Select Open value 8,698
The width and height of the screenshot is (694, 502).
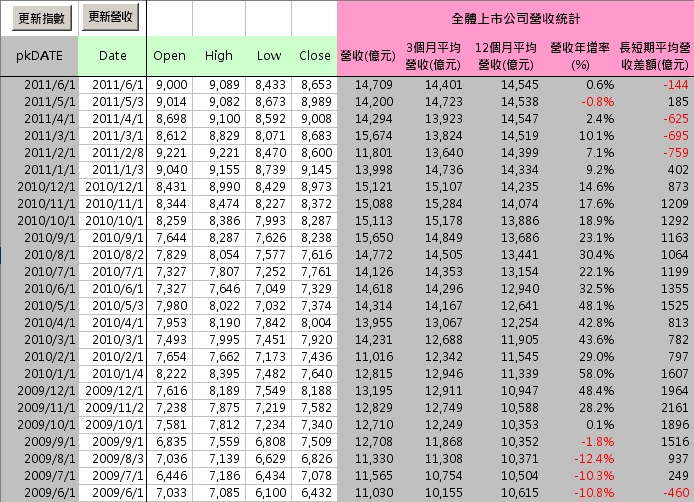coord(170,119)
